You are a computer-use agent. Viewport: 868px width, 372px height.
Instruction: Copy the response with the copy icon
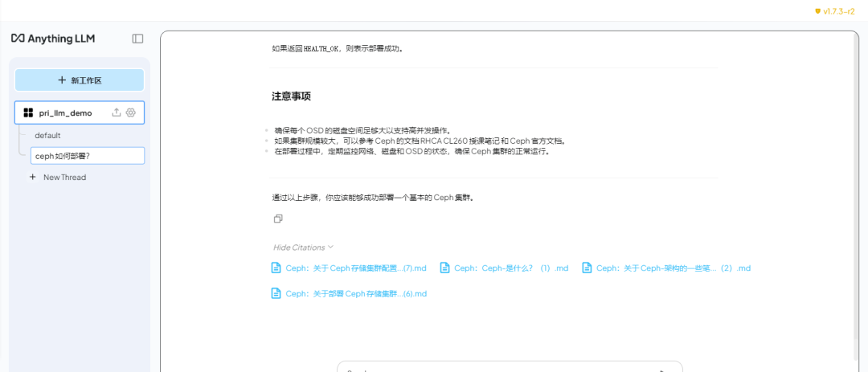point(278,219)
